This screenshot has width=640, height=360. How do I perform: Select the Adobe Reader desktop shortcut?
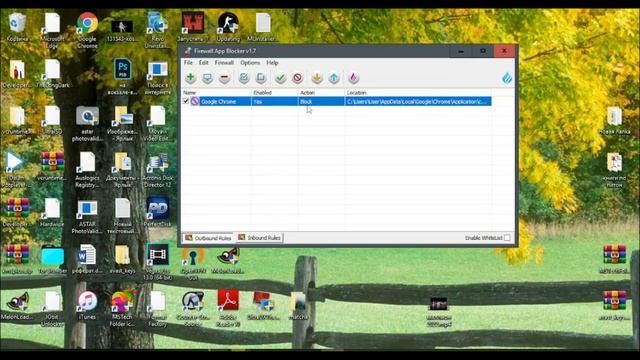(228, 309)
